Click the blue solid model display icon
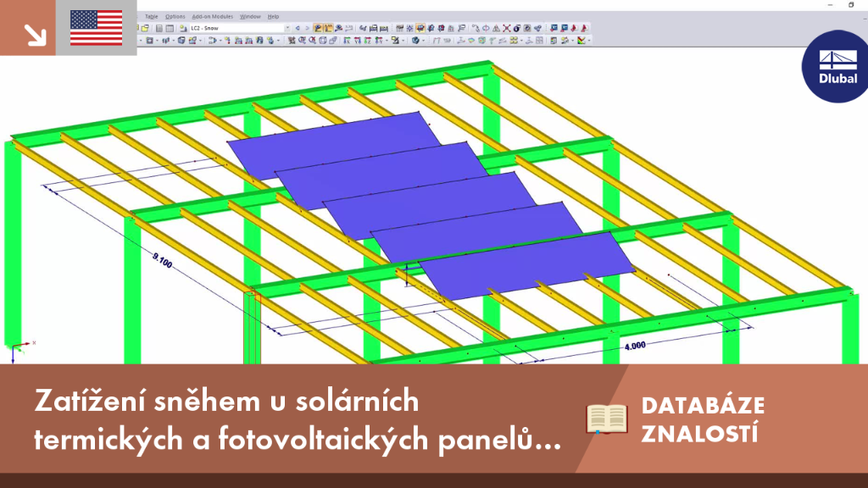The image size is (868, 488). click(x=415, y=41)
